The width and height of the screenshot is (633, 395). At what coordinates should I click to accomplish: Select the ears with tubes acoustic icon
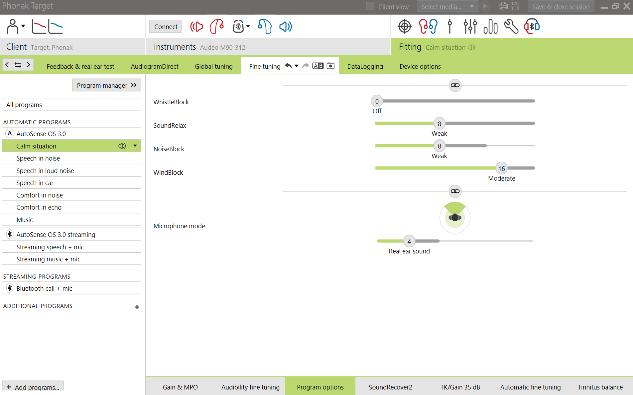(428, 27)
